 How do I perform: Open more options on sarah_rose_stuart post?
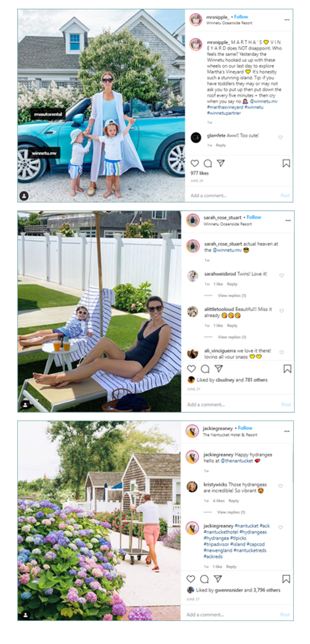(x=288, y=220)
